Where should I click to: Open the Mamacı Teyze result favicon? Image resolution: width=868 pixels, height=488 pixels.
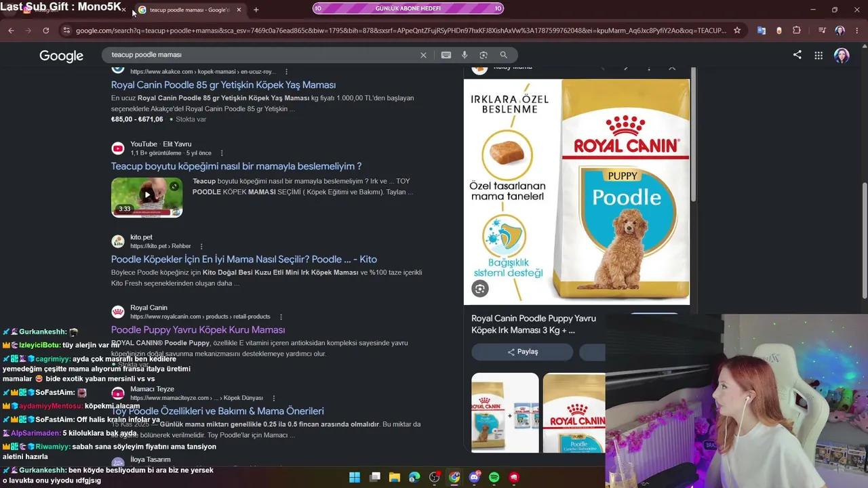[x=118, y=393]
